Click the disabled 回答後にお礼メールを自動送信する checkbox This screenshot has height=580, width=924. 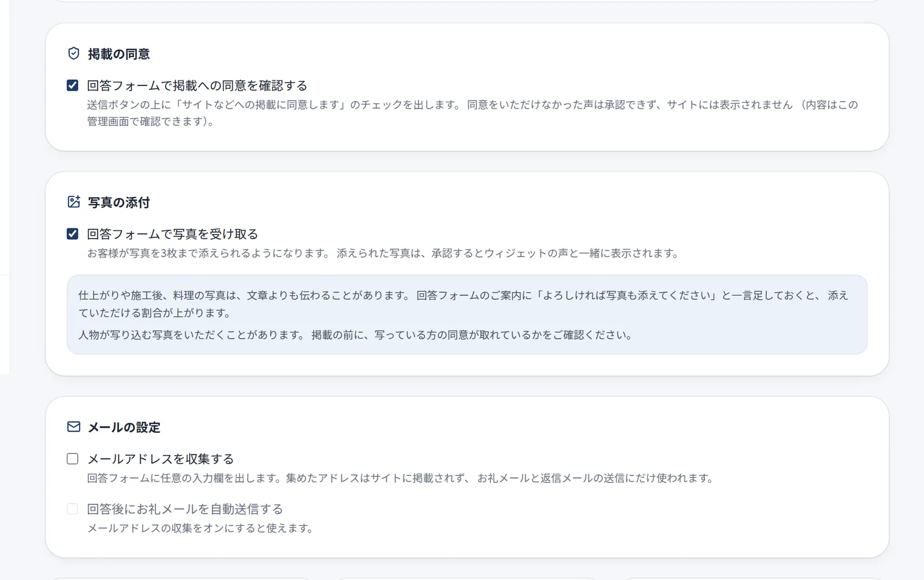point(72,509)
